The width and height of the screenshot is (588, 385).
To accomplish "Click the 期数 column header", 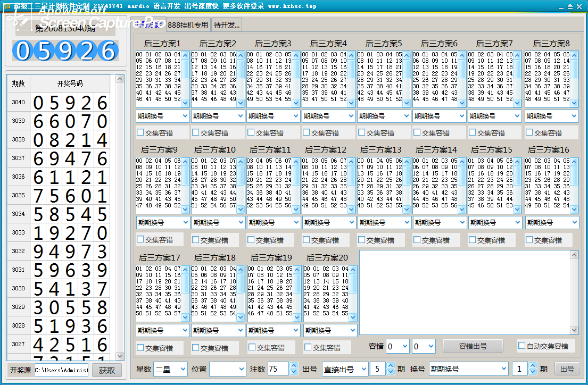I will [19, 83].
